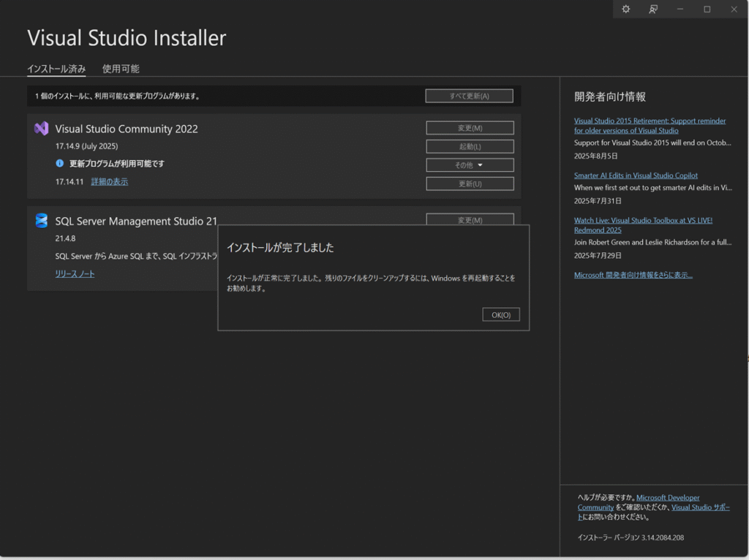Click the 更新プログラムが利用可能です status text
The height and width of the screenshot is (560, 749).
pyautogui.click(x=117, y=163)
